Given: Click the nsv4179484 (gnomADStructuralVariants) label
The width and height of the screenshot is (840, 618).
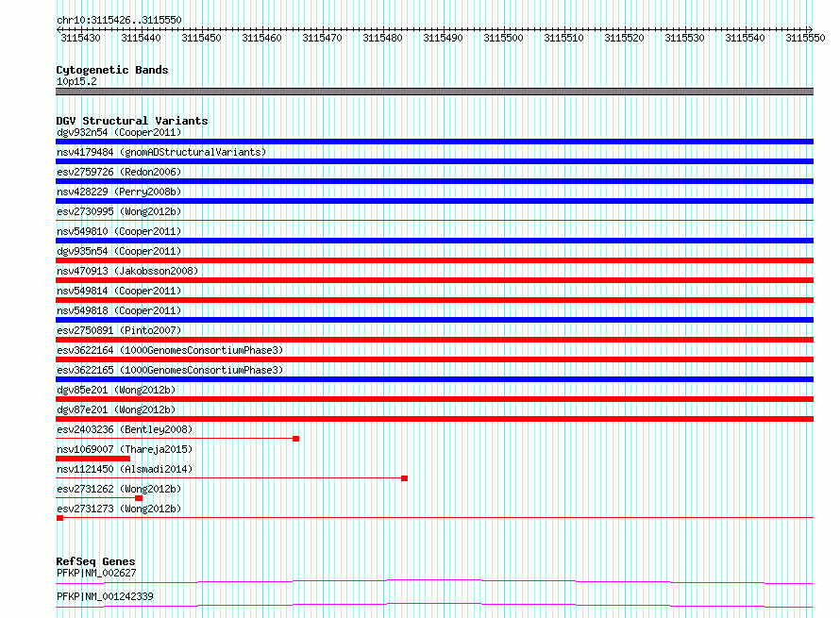Looking at the screenshot, I should [x=161, y=152].
